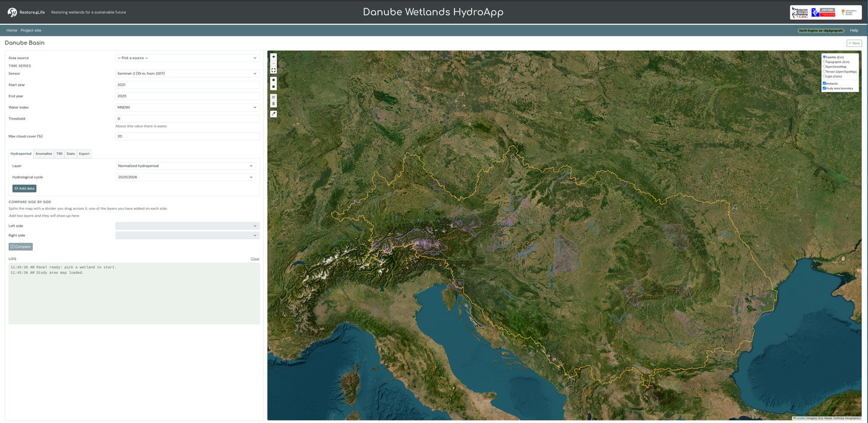Switch to the Anomalies tab

(44, 154)
